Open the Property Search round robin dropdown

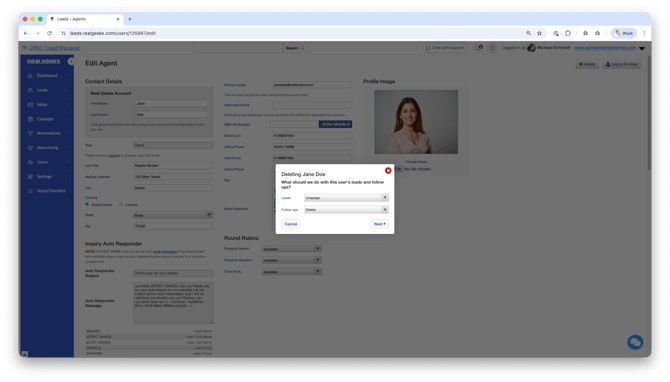pyautogui.click(x=291, y=249)
